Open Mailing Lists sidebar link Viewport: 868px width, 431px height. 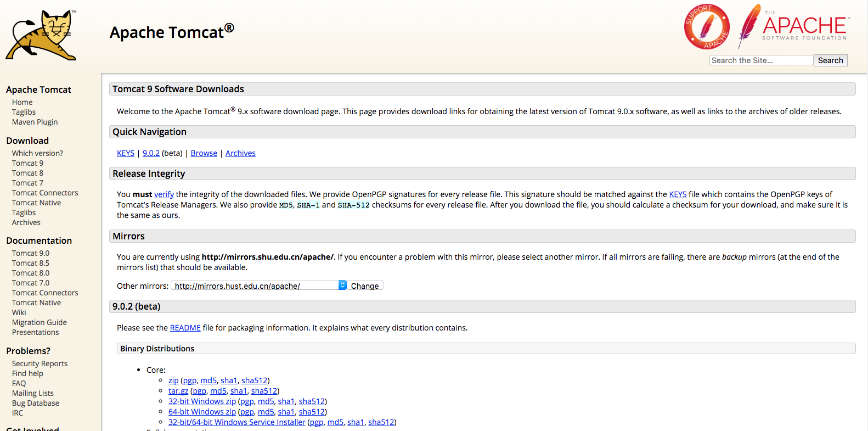coord(33,393)
